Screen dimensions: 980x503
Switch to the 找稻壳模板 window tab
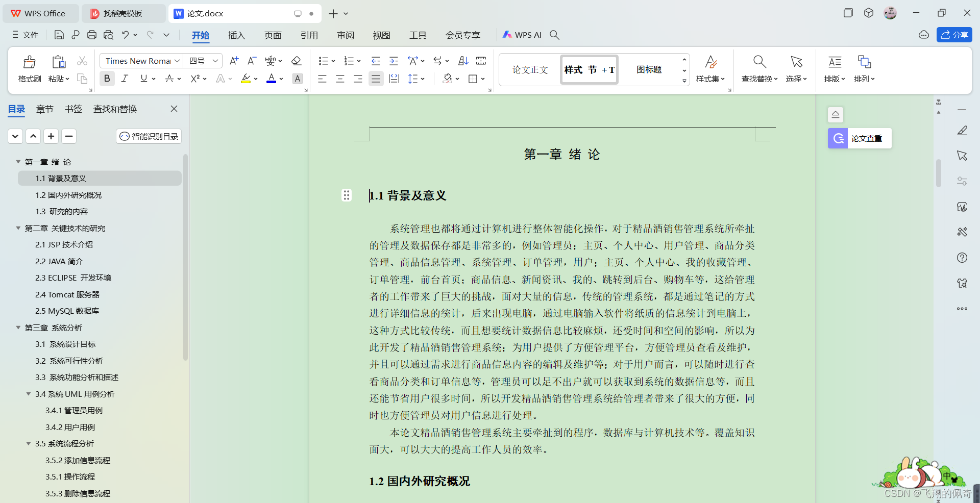(x=123, y=13)
